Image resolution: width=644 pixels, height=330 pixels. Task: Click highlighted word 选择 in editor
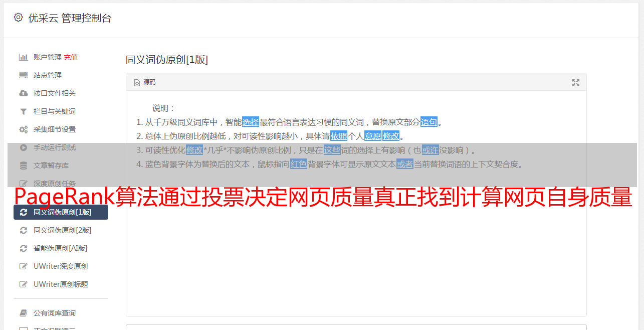[251, 122]
